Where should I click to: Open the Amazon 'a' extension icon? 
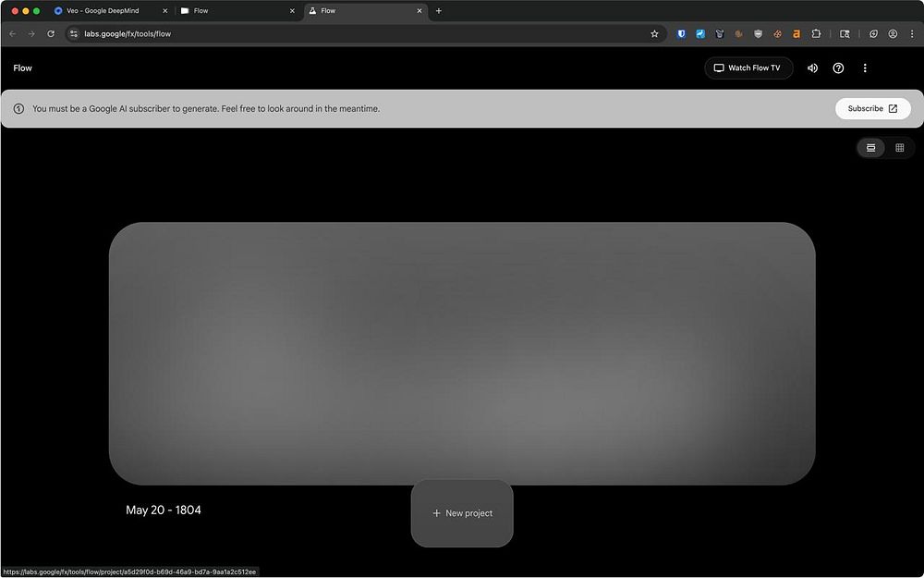(796, 33)
